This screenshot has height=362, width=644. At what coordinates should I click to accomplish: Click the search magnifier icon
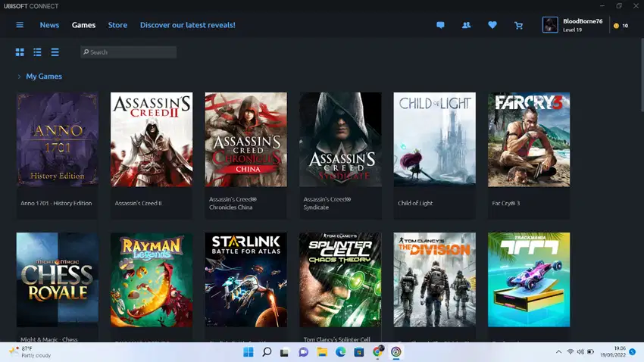[86, 51]
